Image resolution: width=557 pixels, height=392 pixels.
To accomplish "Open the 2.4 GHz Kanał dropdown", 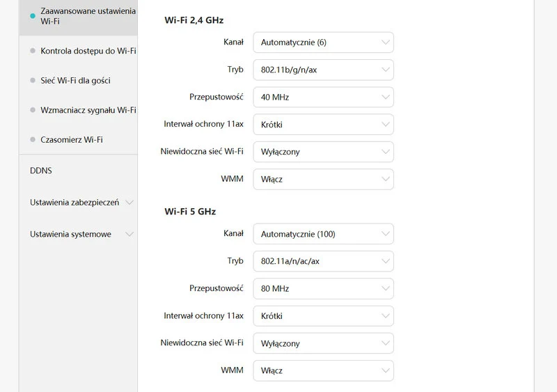I will pos(323,42).
